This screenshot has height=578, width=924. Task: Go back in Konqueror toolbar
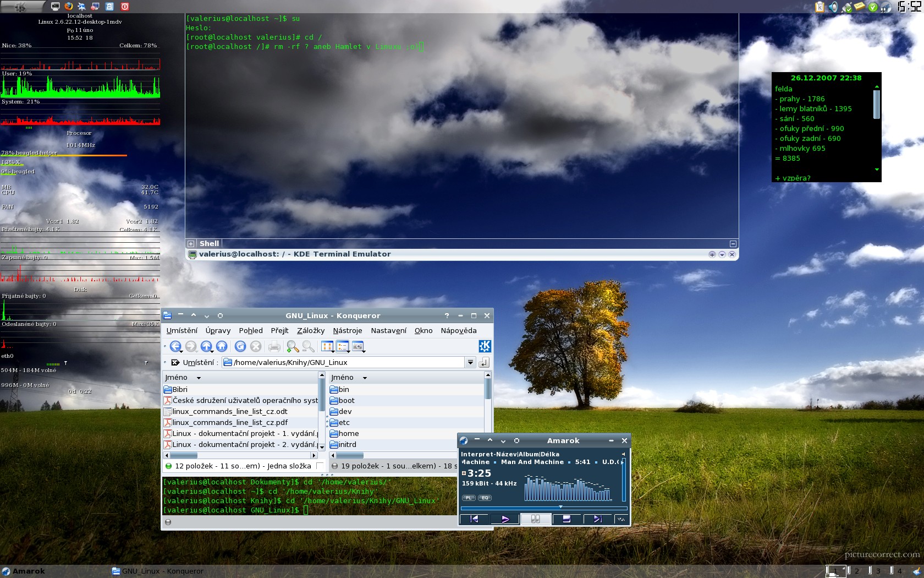(x=175, y=346)
